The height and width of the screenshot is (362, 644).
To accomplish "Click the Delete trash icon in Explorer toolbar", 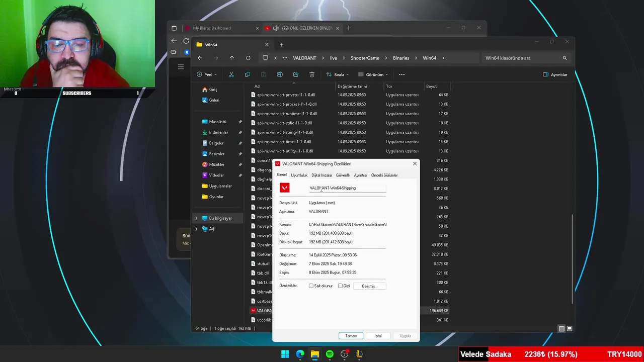I will tap(312, 74).
